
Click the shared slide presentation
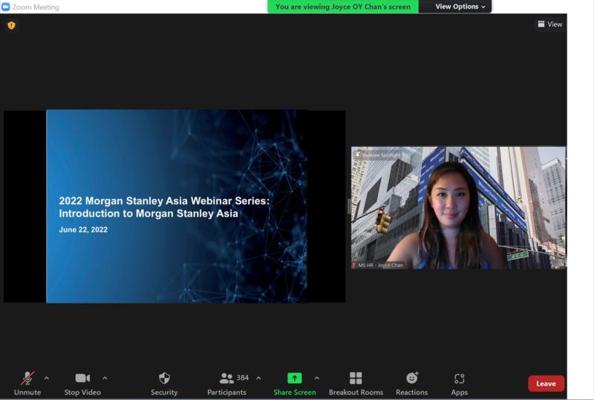[x=176, y=206]
